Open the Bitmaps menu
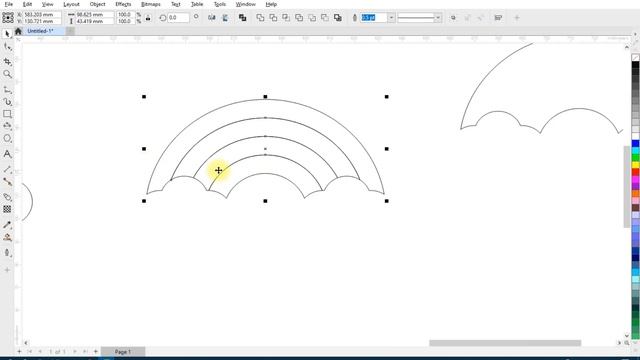The height and width of the screenshot is (360, 640). pos(151,4)
